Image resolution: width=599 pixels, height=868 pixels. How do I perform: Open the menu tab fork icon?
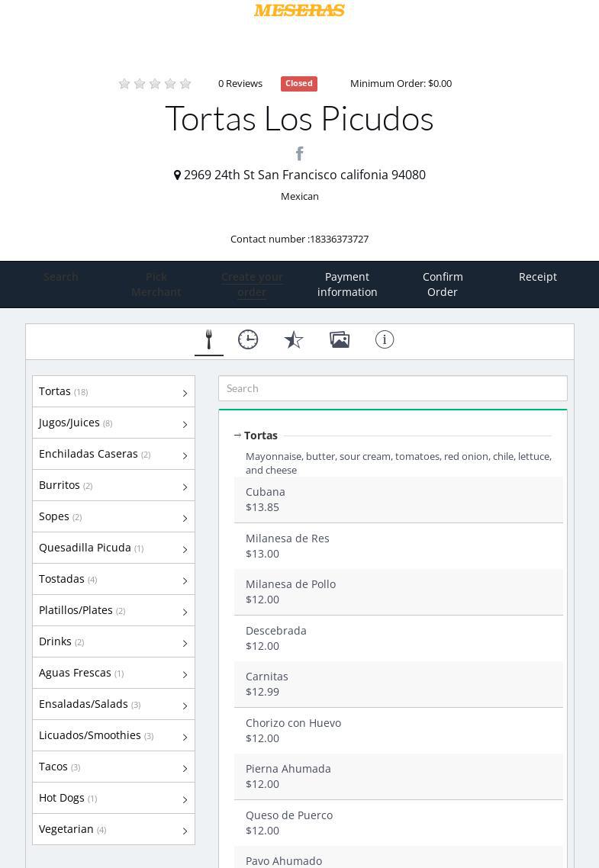pyautogui.click(x=208, y=340)
